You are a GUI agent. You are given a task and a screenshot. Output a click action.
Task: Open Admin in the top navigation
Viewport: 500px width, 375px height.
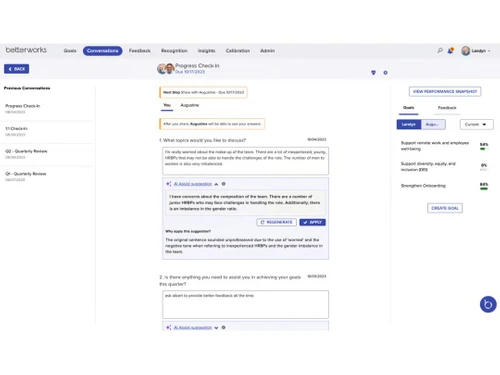pyautogui.click(x=268, y=51)
